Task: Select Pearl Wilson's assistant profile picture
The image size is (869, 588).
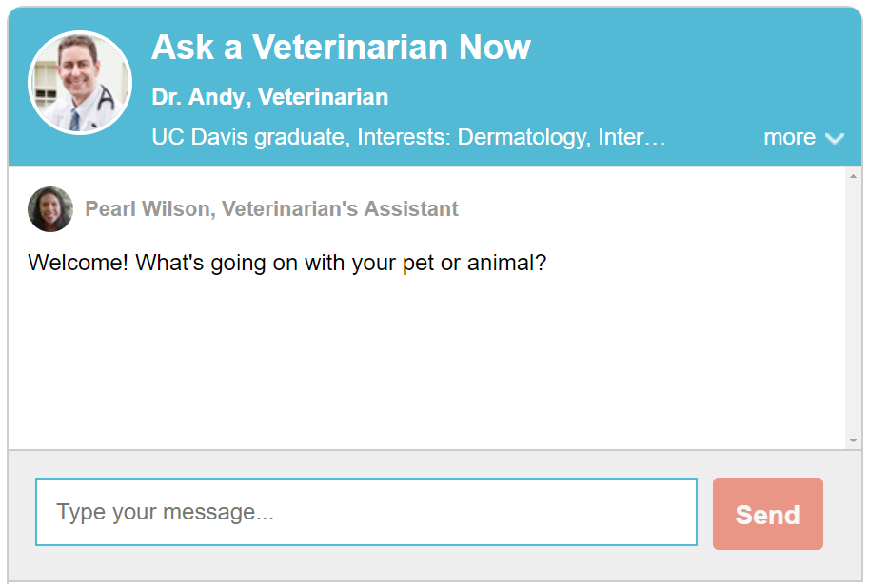Action: click(49, 208)
